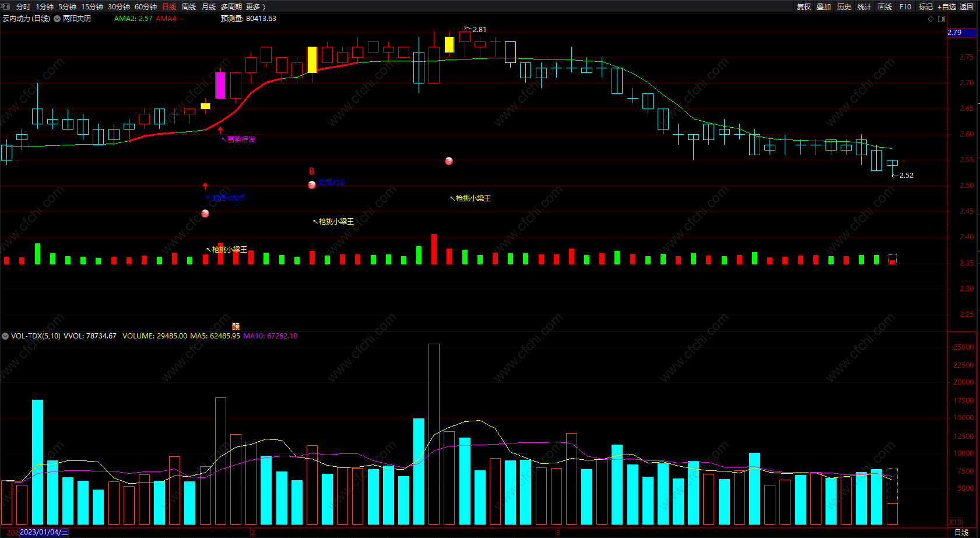Click the collapse icon left of 分时
The image size is (980, 538).
(x=6, y=6)
